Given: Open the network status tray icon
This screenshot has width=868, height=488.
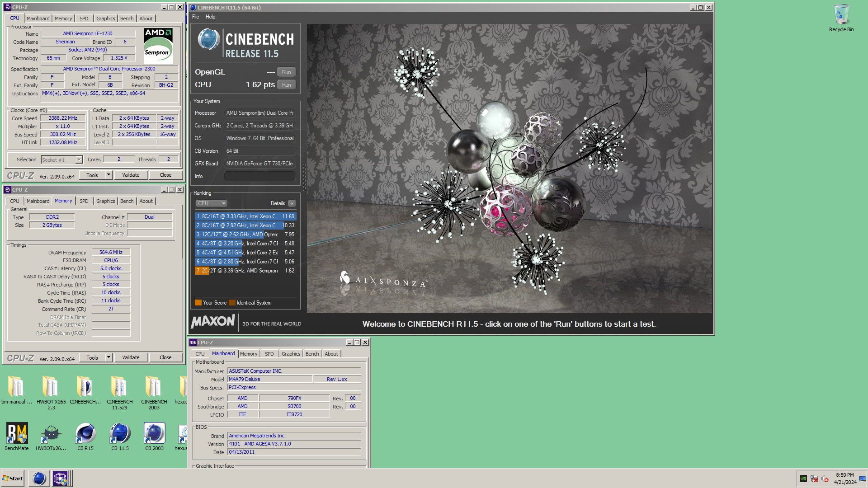Looking at the screenshot, I should 814,479.
